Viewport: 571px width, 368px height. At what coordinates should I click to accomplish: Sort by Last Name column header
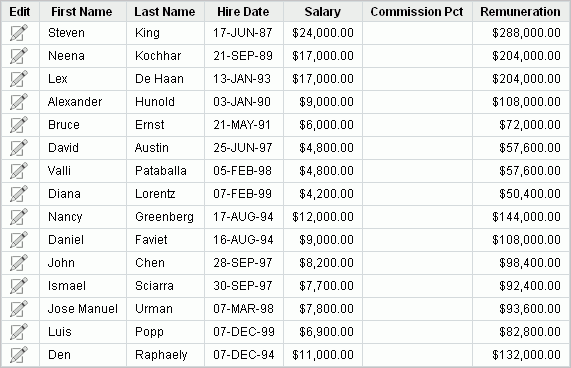click(165, 12)
